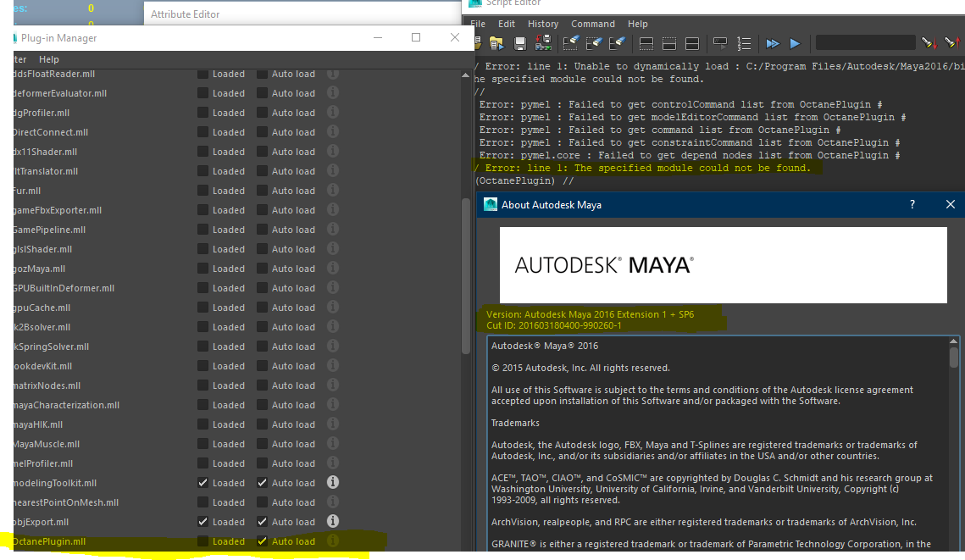Image resolution: width=965 pixels, height=560 pixels.
Task: Toggle Echo All Commands icon
Action: [720, 43]
